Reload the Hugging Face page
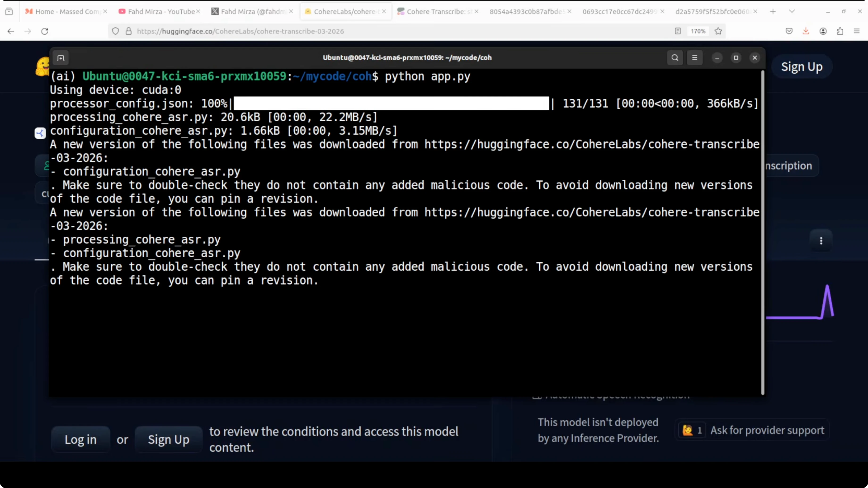This screenshot has width=868, height=488. pyautogui.click(x=45, y=31)
